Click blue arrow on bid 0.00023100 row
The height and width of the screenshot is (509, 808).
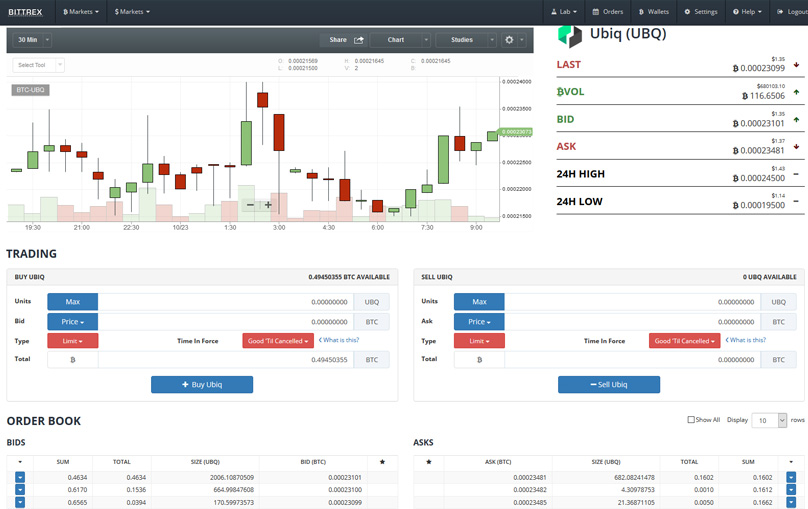20,489
